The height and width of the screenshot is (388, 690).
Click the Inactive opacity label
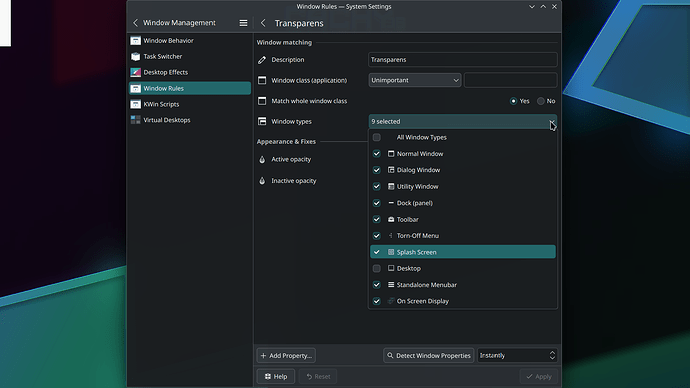click(294, 181)
